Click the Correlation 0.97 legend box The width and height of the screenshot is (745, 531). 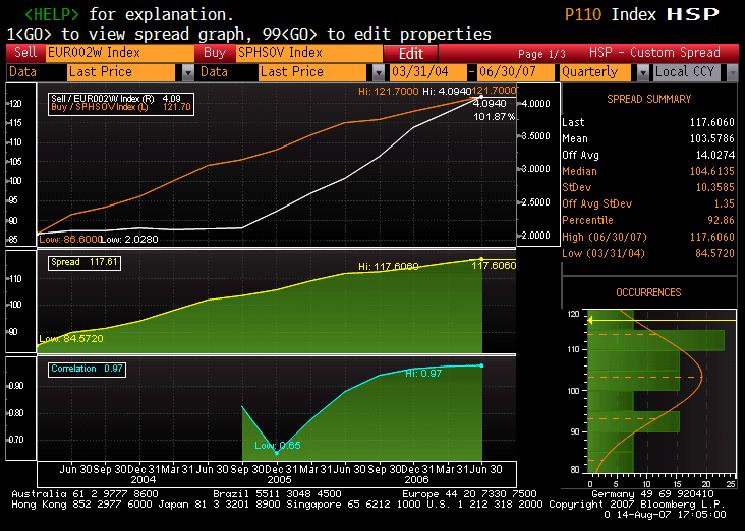[x=87, y=369]
